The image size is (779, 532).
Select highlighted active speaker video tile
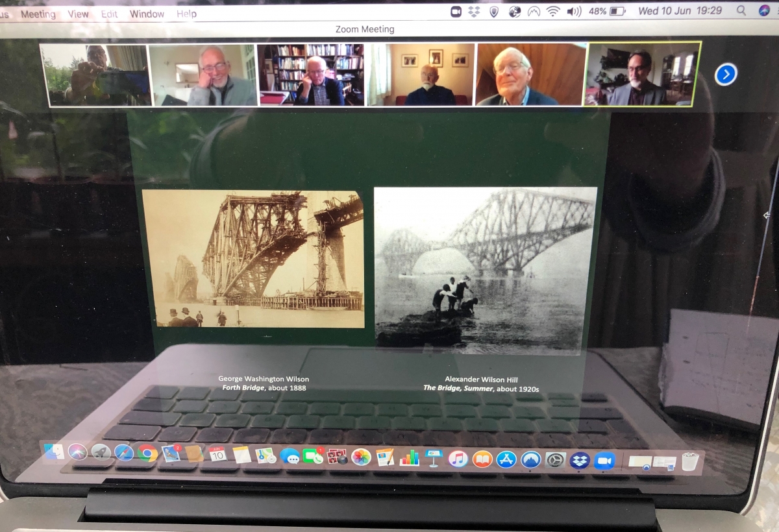pyautogui.click(x=643, y=73)
